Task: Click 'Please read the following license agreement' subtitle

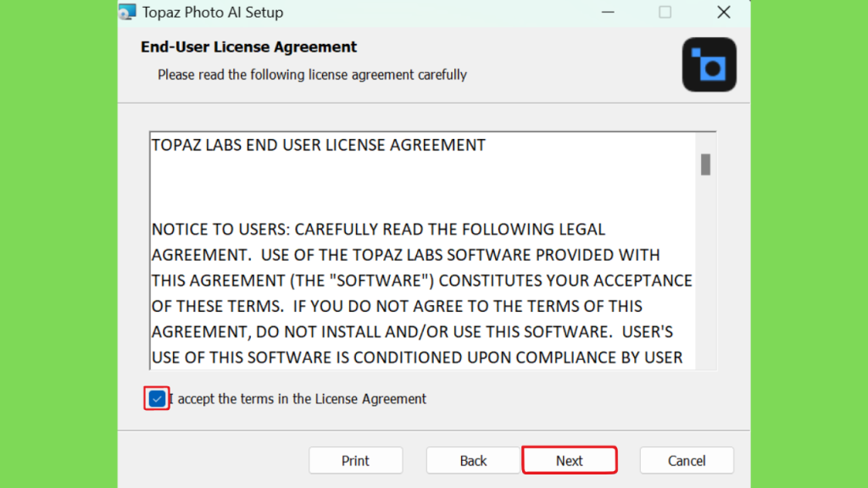Action: tap(312, 75)
